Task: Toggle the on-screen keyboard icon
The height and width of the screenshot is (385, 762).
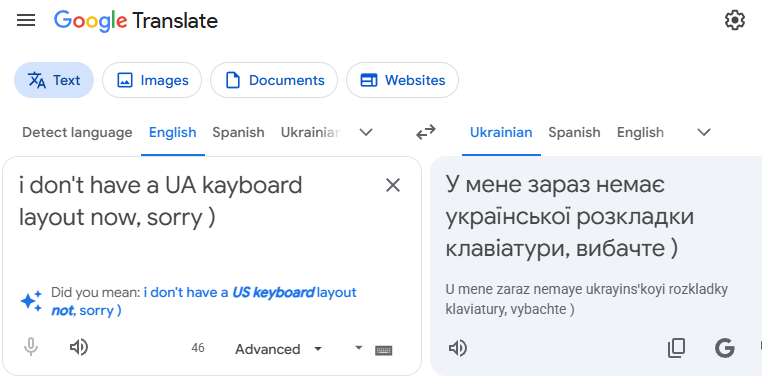Action: [x=384, y=350]
